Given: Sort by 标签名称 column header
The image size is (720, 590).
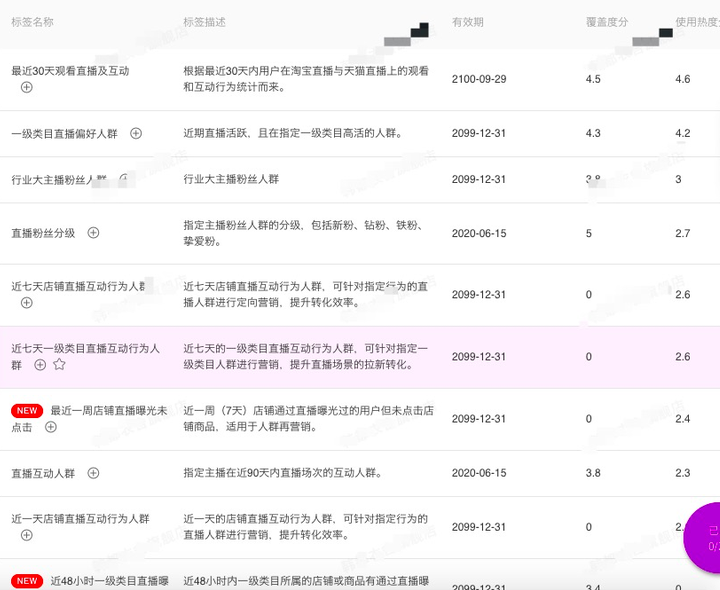Looking at the screenshot, I should click(32, 22).
